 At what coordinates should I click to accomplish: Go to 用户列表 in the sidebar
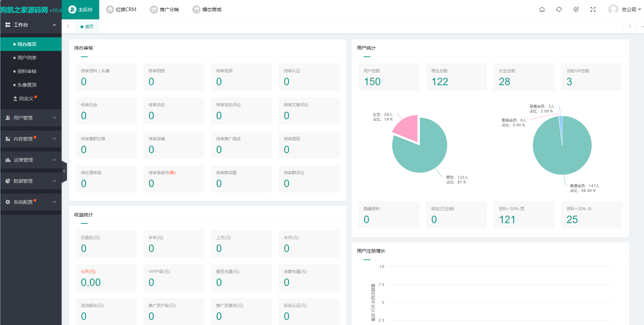[x=27, y=58]
